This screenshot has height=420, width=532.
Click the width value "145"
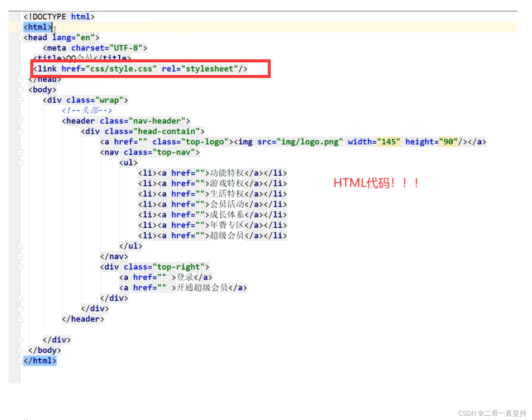(388, 142)
